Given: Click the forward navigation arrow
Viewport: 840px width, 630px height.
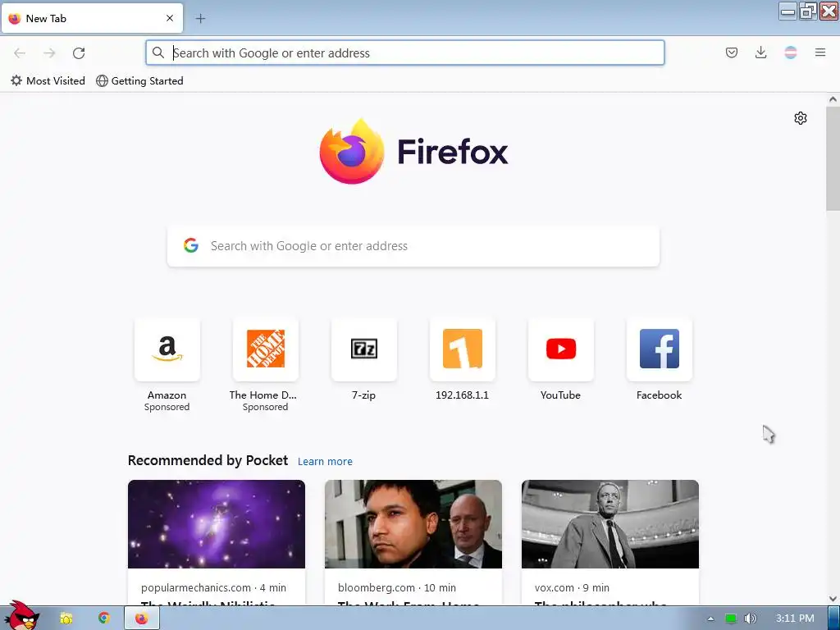Looking at the screenshot, I should [49, 52].
